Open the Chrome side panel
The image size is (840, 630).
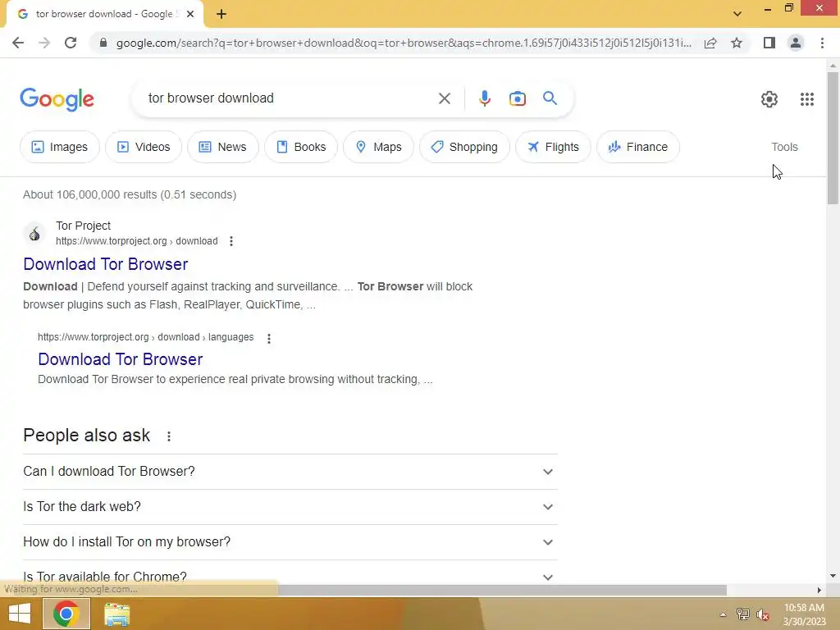(769, 43)
